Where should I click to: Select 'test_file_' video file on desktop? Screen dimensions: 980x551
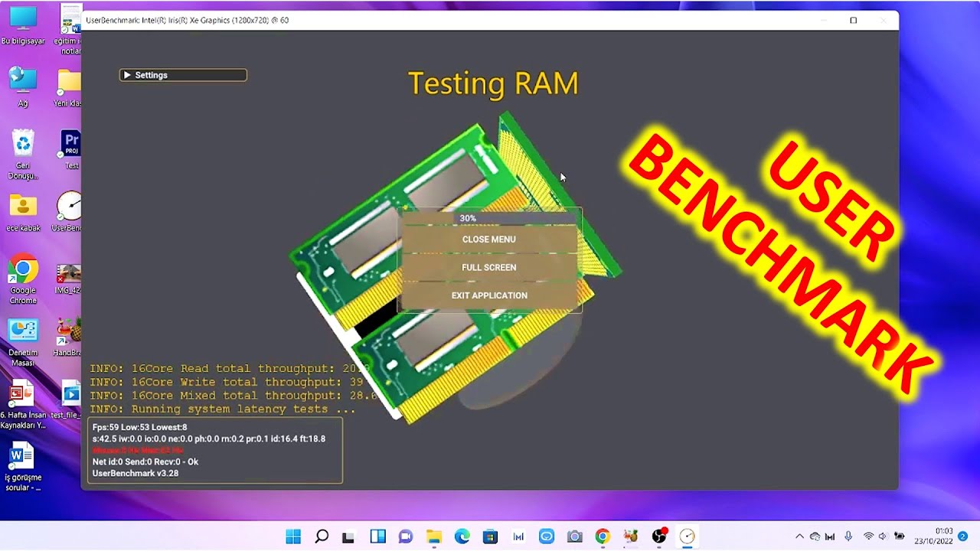(x=67, y=399)
